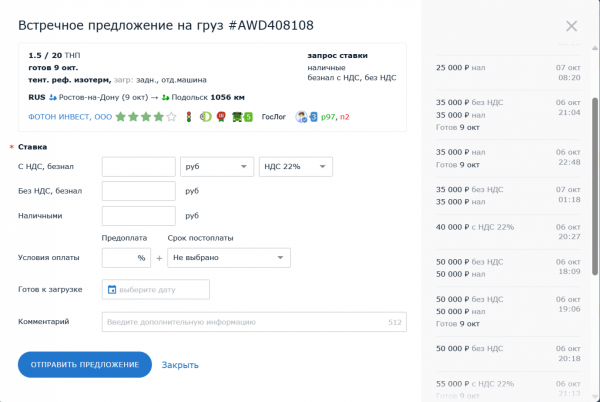Click the loading point icon before Ростов-на-Дону
Image resolution: width=600 pixels, height=402 pixels.
[53, 98]
